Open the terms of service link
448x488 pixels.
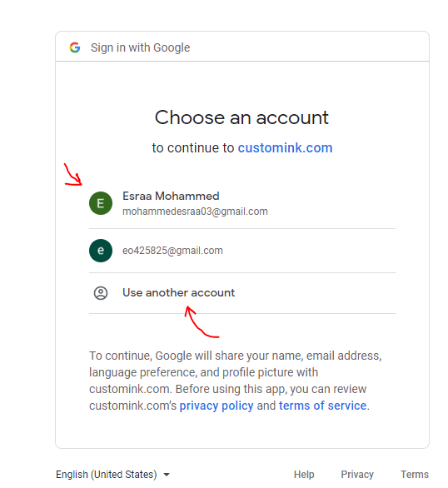(x=322, y=406)
